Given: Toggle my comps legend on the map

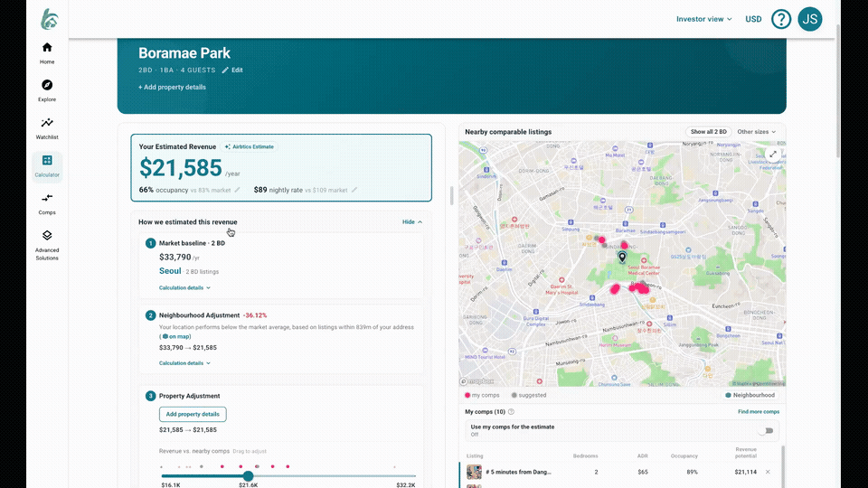Looking at the screenshot, I should click(x=482, y=395).
